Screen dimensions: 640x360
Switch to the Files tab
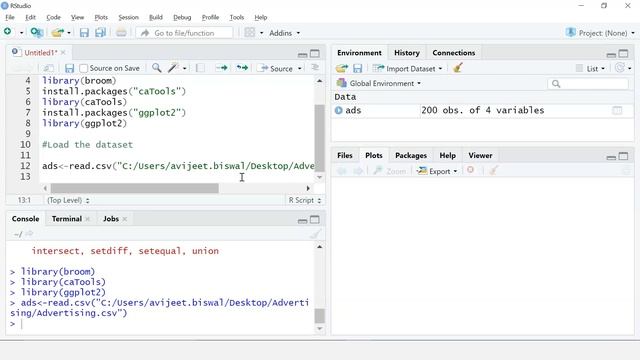(344, 156)
